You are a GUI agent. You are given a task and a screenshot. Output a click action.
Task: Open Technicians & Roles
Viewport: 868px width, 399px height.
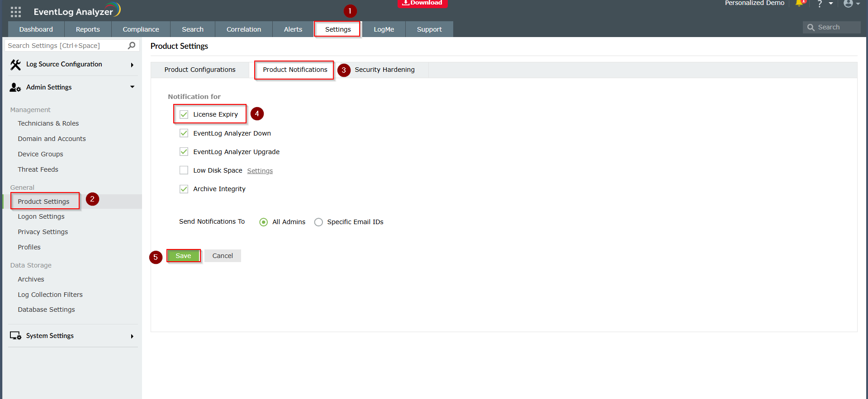click(48, 123)
